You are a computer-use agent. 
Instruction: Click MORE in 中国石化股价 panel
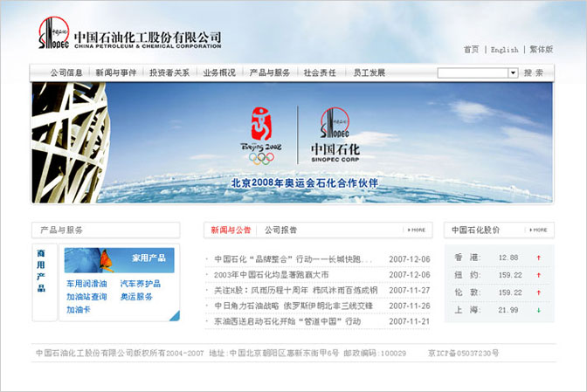click(x=538, y=230)
